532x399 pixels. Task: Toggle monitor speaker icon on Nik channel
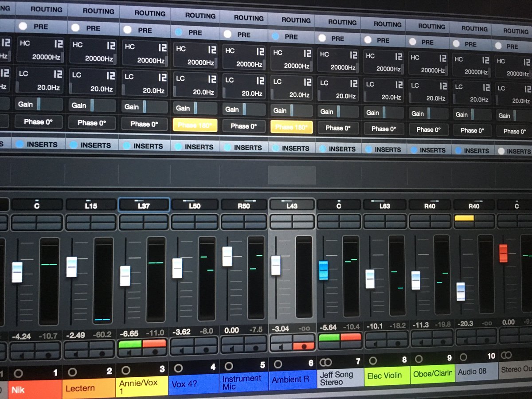(x=23, y=356)
